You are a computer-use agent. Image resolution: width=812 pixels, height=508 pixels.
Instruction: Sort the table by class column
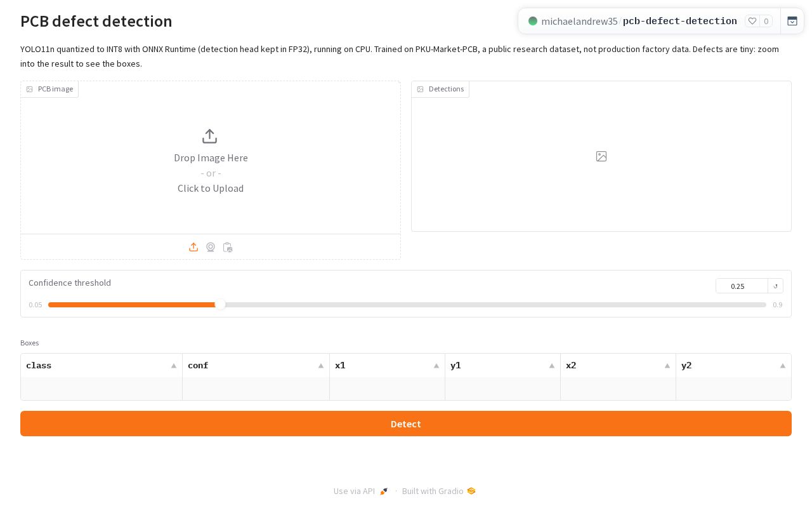pos(174,366)
